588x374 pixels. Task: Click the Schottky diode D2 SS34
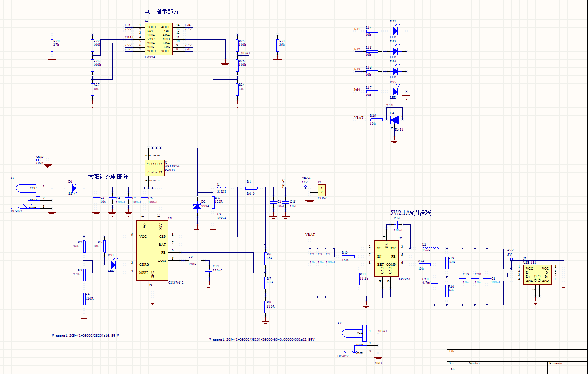coord(197,206)
